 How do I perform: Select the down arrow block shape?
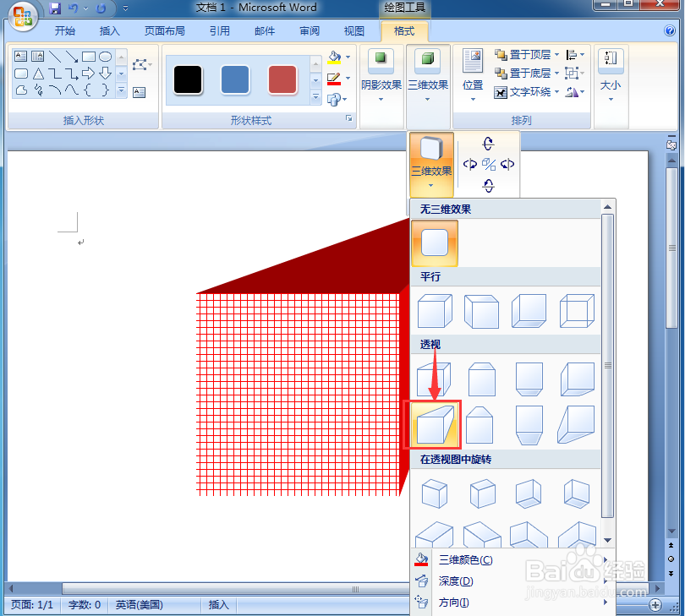105,73
